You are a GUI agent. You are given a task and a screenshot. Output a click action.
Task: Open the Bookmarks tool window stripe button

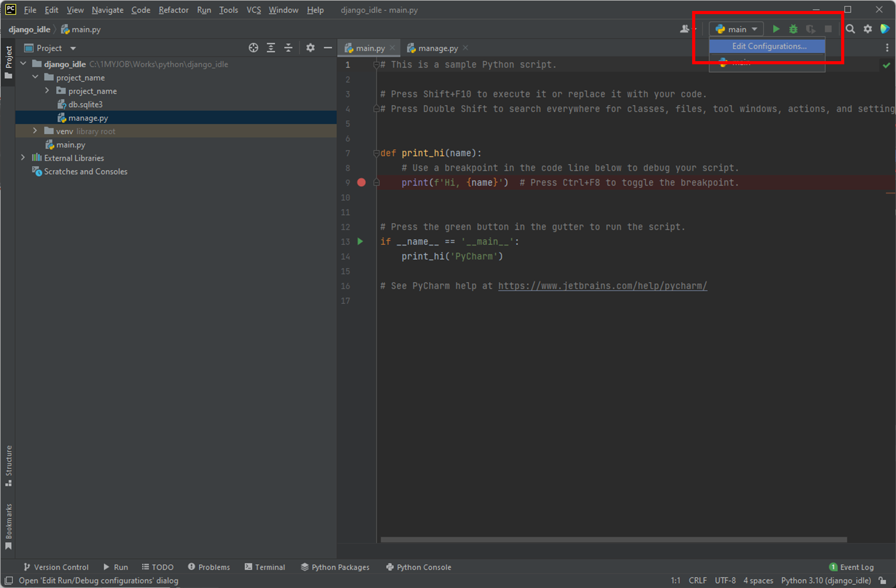pyautogui.click(x=8, y=527)
